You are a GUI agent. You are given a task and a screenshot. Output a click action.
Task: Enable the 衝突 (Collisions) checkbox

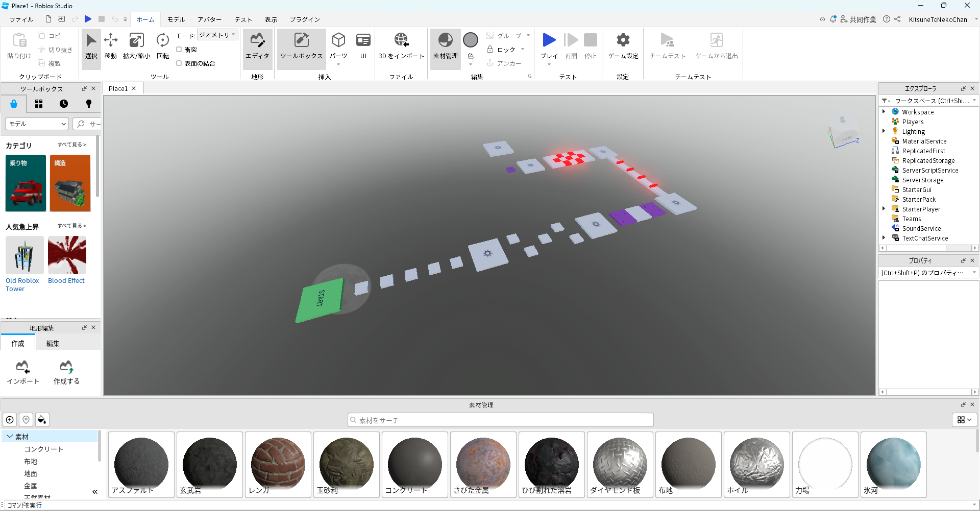tap(179, 50)
